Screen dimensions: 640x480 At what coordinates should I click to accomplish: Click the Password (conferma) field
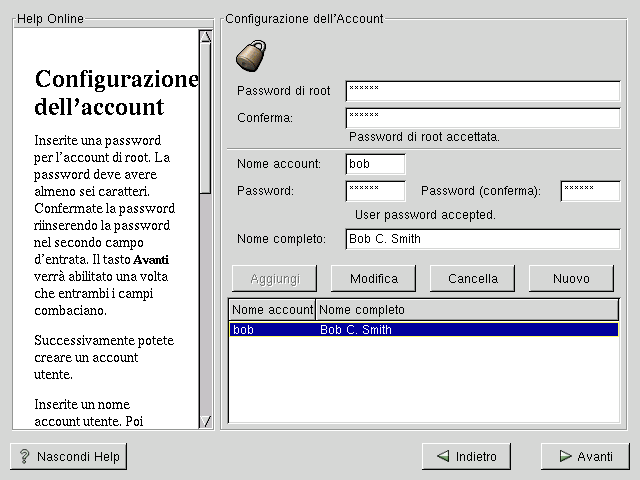coord(590,191)
